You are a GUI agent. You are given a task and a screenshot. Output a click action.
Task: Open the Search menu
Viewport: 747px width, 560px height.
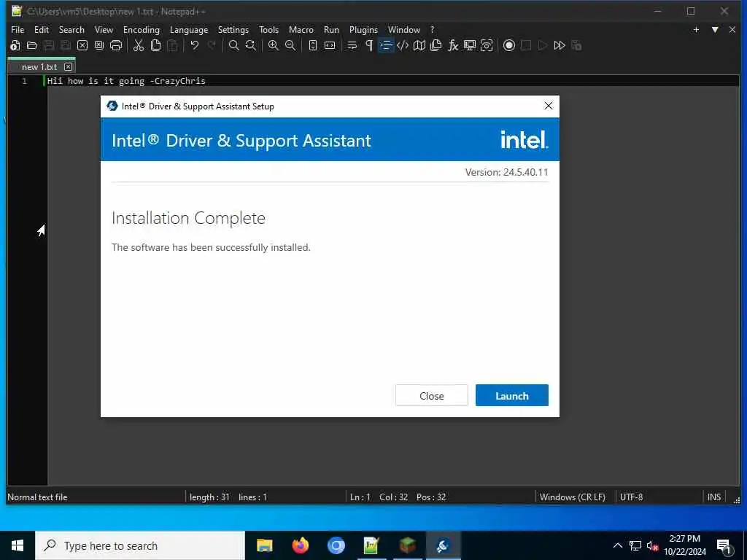(71, 29)
